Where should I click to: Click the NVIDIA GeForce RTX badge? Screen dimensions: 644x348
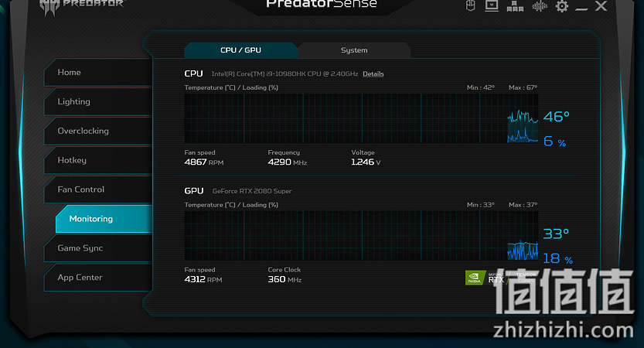coord(501,278)
